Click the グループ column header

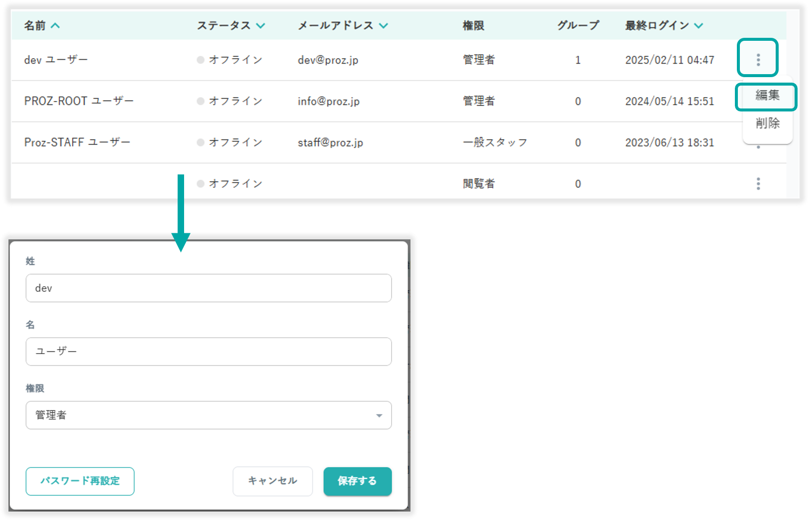pos(578,25)
